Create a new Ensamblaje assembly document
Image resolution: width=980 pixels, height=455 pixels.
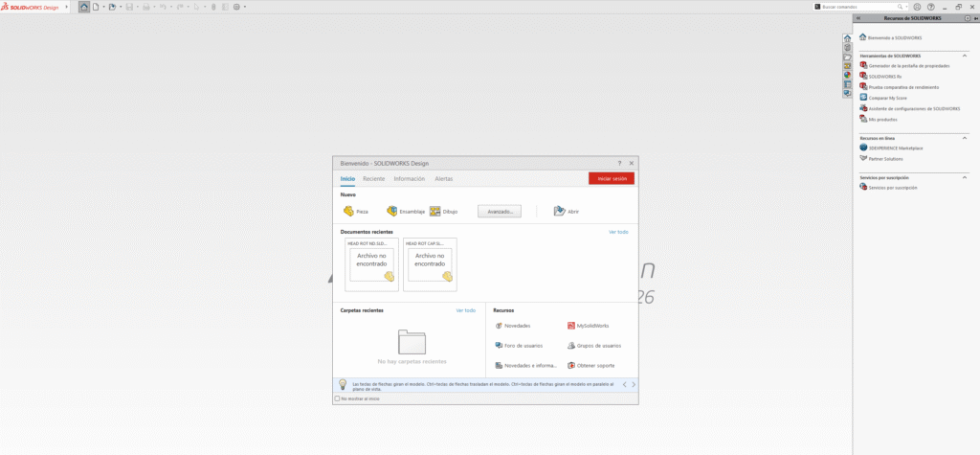click(406, 212)
